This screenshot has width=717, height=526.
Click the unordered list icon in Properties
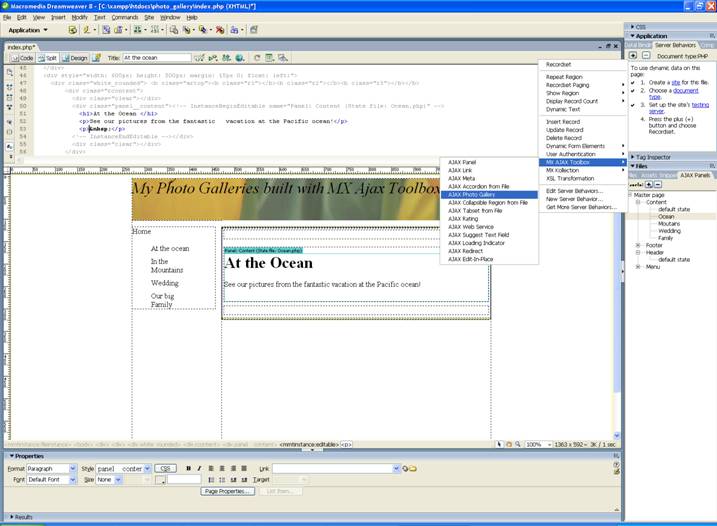point(211,480)
